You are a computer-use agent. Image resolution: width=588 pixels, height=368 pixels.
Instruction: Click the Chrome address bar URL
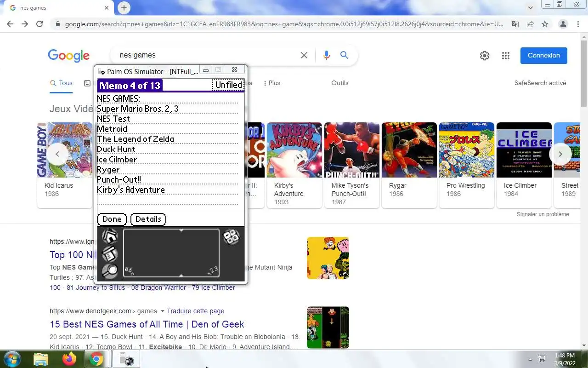tap(284, 24)
